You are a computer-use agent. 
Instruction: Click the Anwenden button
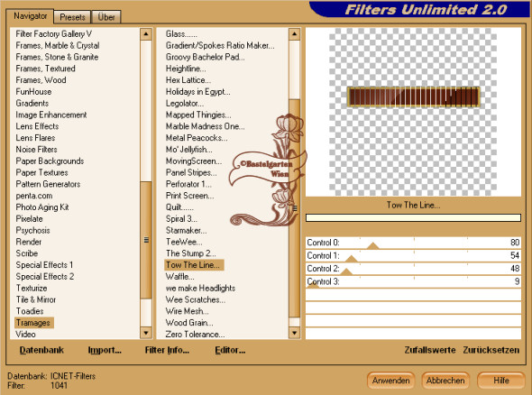(390, 381)
